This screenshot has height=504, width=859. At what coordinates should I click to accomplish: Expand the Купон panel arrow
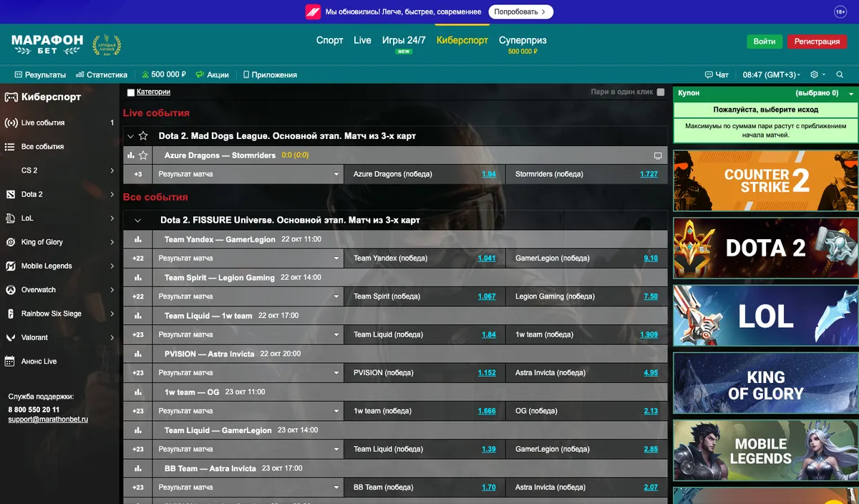(x=851, y=94)
